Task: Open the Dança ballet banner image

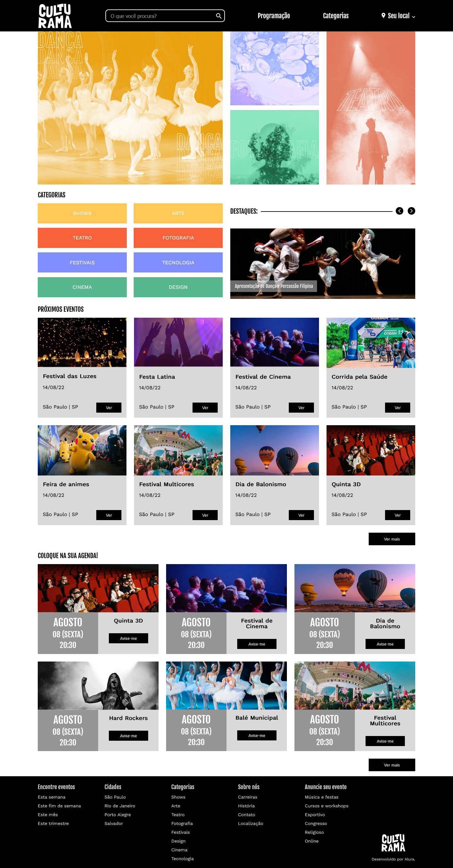Action: pos(130,108)
